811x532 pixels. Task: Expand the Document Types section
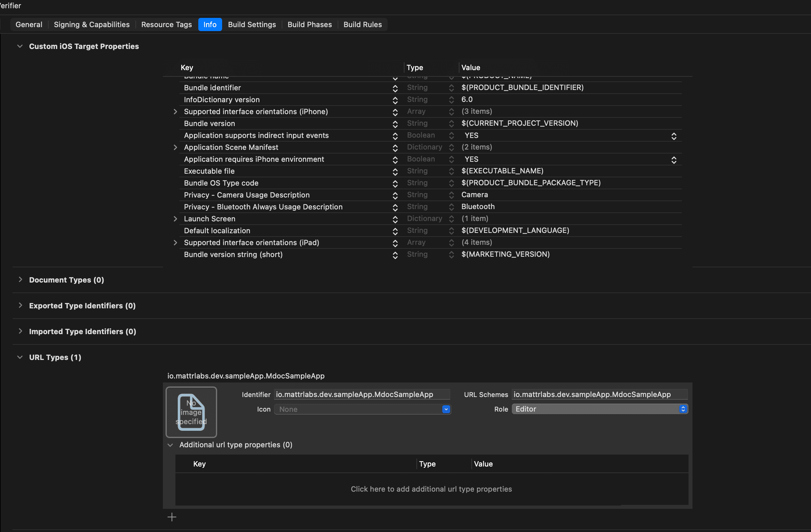pos(20,280)
